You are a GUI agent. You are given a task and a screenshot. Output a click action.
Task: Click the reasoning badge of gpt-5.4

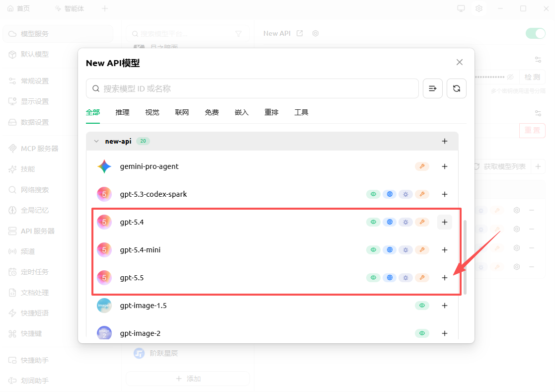tap(405, 222)
